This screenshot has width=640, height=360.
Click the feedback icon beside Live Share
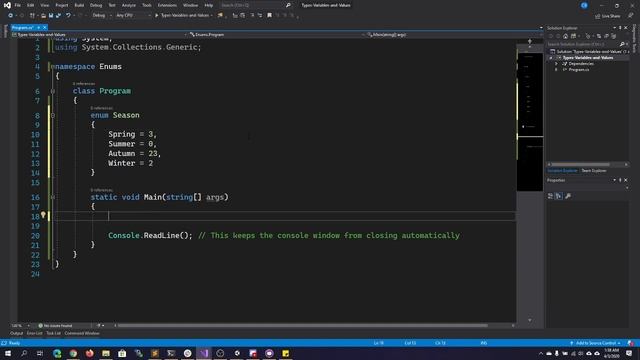click(x=631, y=16)
